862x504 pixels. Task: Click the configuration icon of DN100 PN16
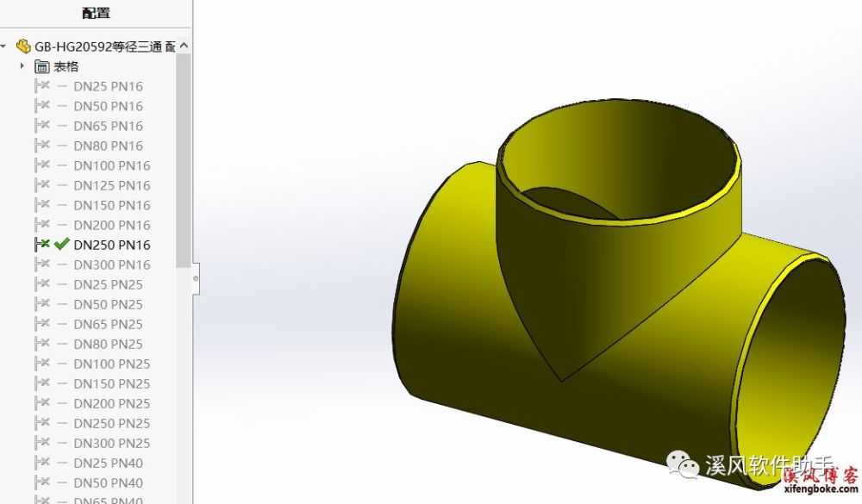pos(41,165)
